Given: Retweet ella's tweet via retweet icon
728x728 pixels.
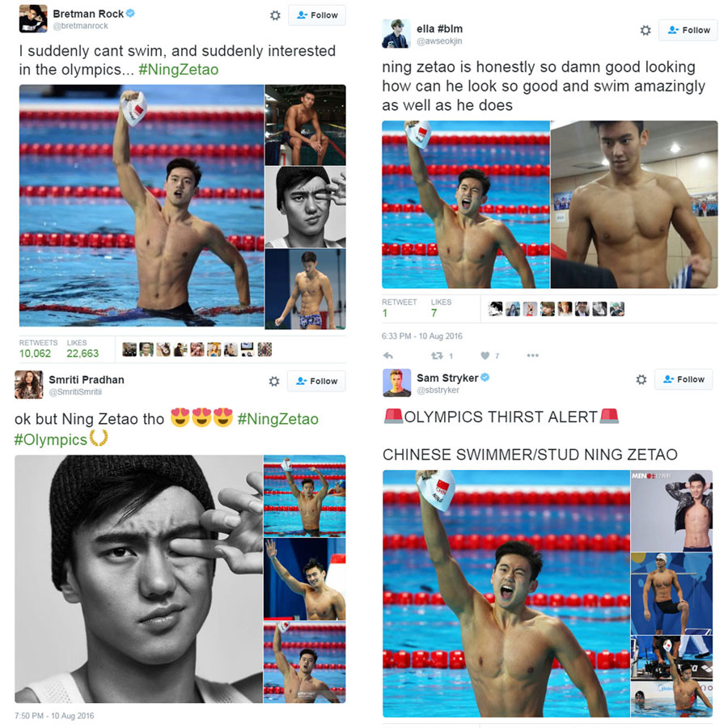Looking at the screenshot, I should (x=437, y=356).
